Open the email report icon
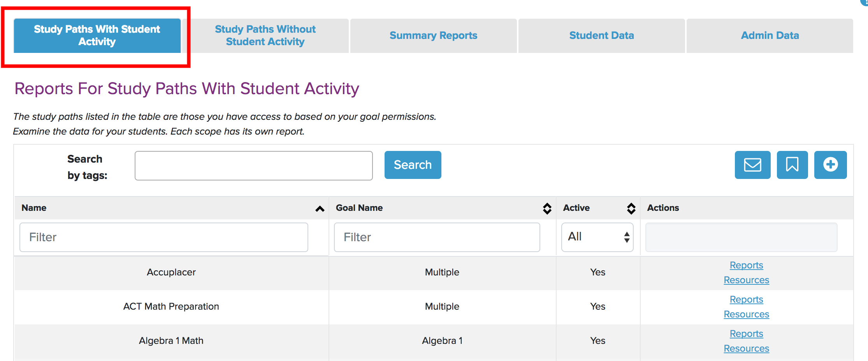The height and width of the screenshot is (361, 868). (752, 165)
